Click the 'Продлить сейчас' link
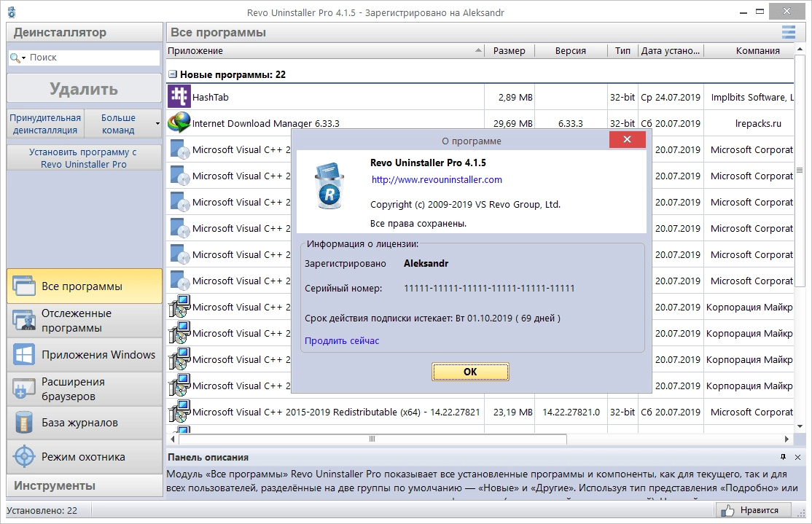This screenshot has width=812, height=524. (x=342, y=340)
